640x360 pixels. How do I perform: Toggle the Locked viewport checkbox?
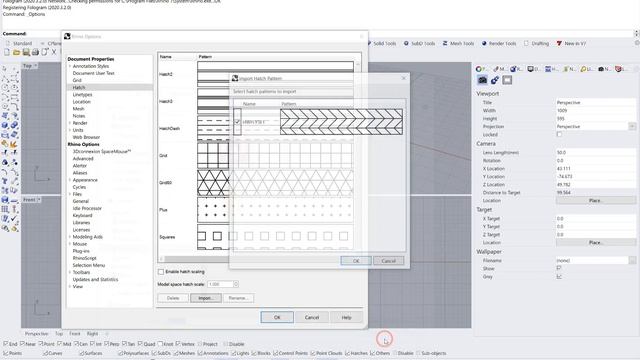pos(559,134)
